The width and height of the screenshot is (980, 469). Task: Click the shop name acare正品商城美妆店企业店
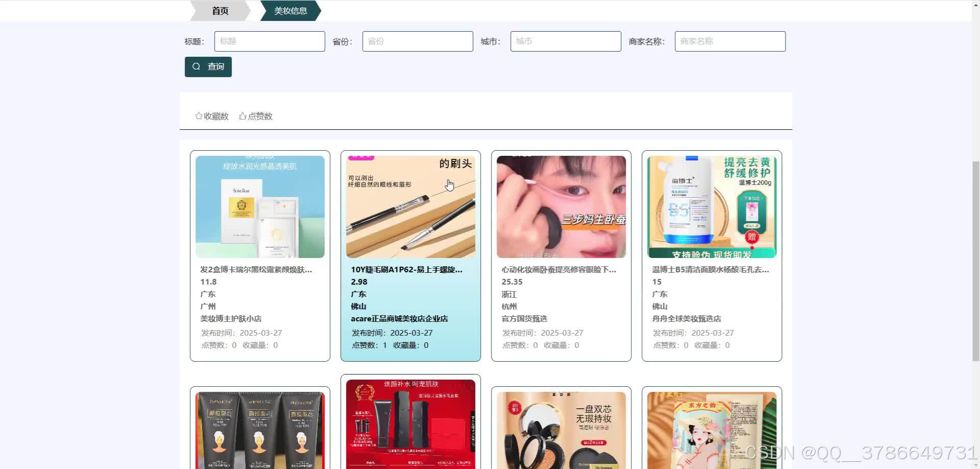point(400,318)
